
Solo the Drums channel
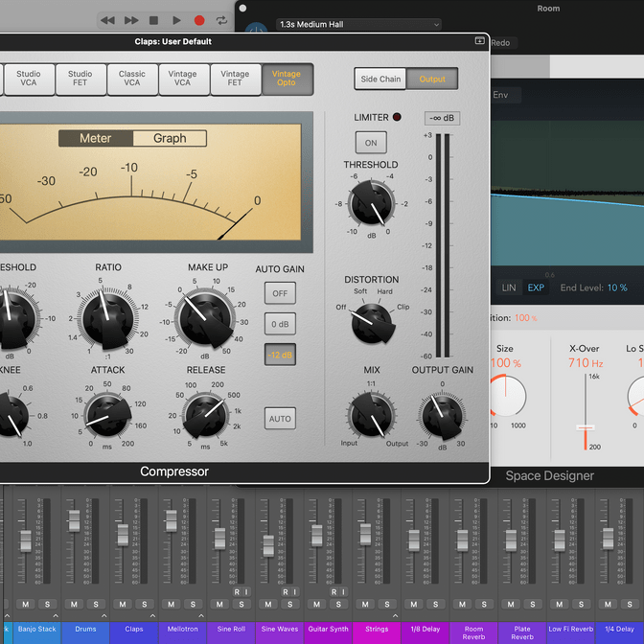(96, 604)
